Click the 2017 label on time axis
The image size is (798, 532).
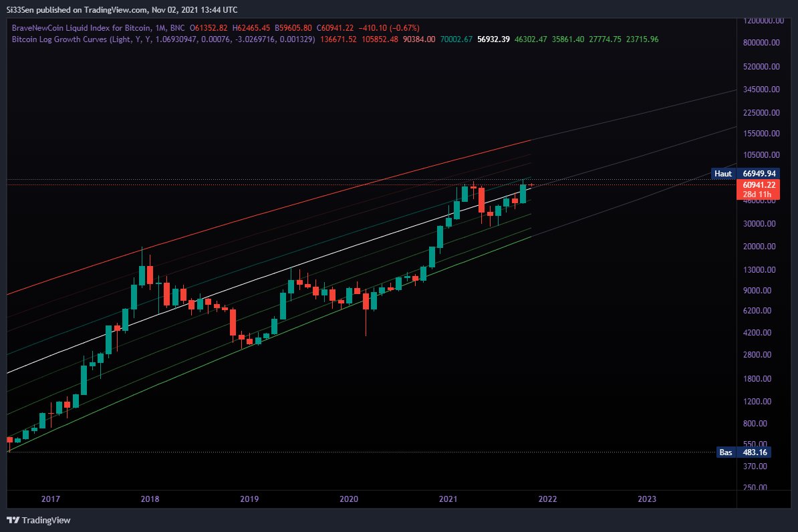pyautogui.click(x=50, y=499)
